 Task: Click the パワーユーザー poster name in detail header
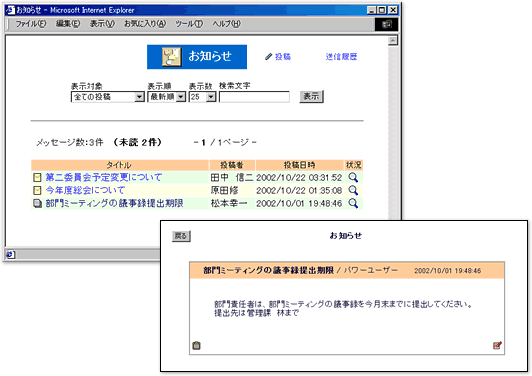coord(370,270)
